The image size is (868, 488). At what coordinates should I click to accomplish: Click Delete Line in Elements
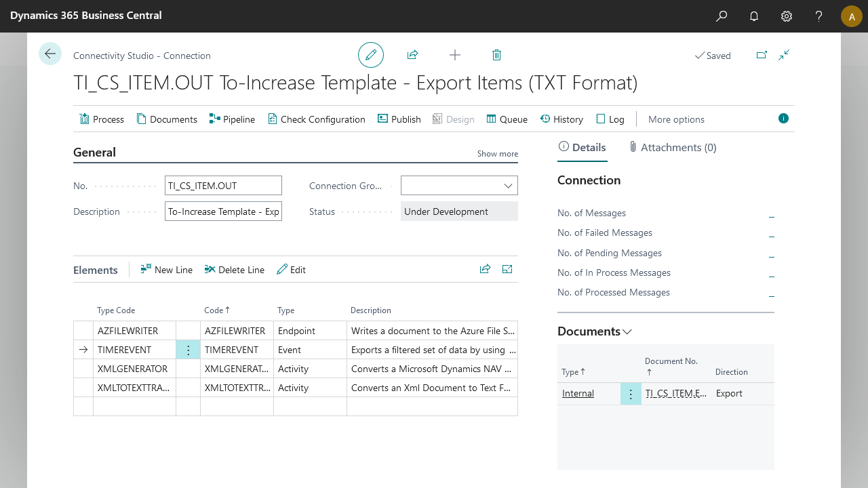[235, 270]
